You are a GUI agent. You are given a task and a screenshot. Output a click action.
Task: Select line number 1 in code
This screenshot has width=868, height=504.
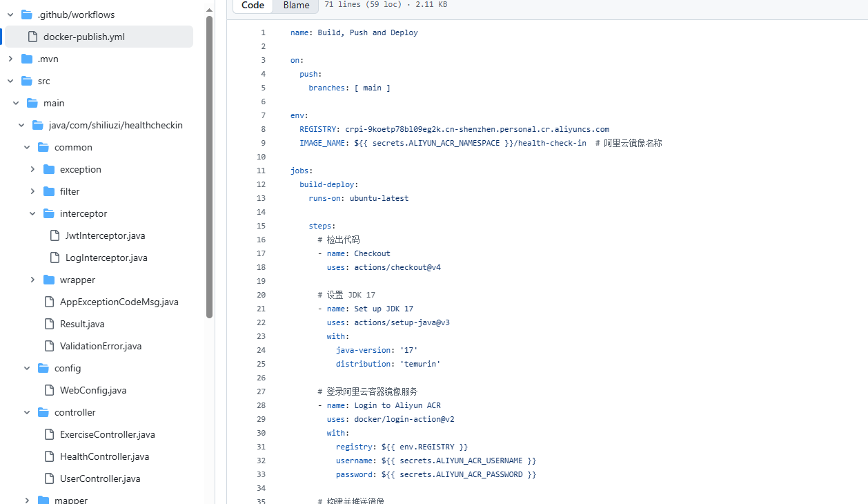coord(263,32)
